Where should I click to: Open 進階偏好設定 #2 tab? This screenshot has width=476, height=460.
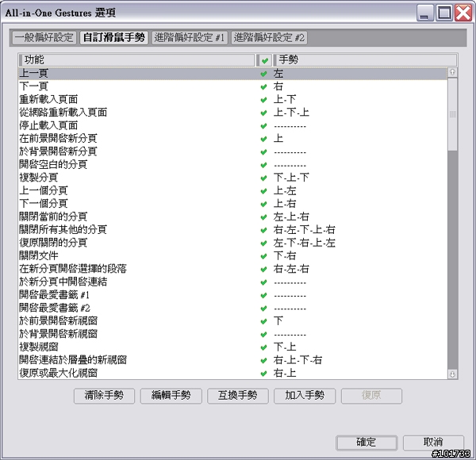[269, 37]
